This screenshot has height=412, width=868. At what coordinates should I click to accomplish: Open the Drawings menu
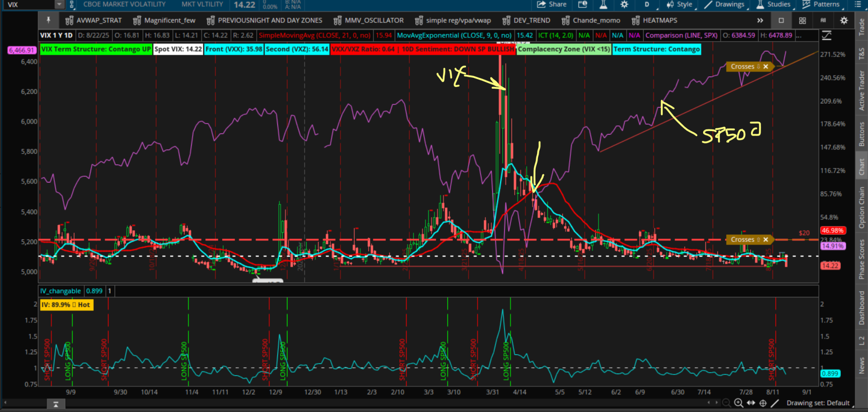725,5
